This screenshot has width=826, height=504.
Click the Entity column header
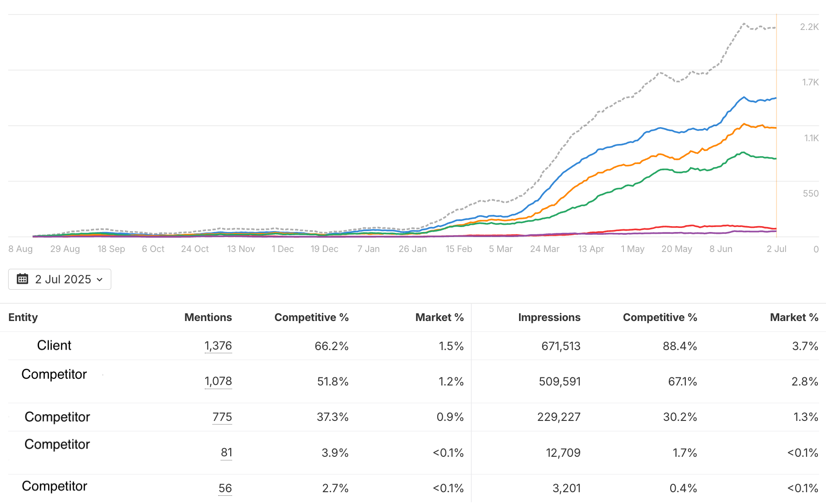pos(23,317)
